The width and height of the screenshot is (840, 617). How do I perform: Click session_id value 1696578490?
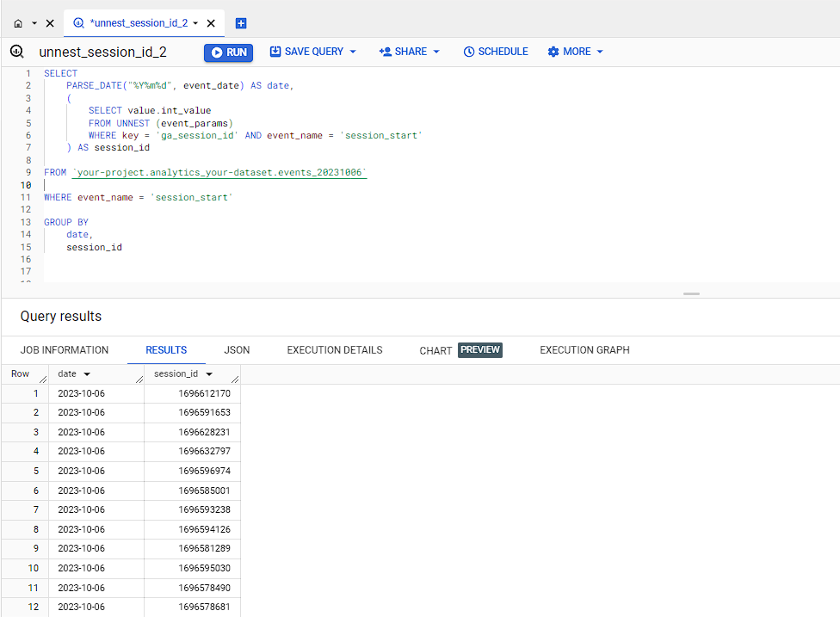click(204, 588)
